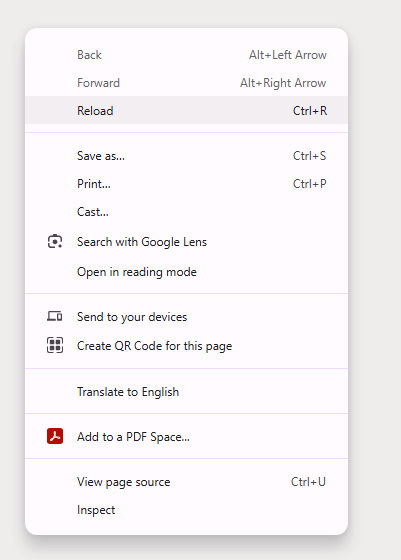Choose Add to a PDF Space...

pyautogui.click(x=186, y=436)
